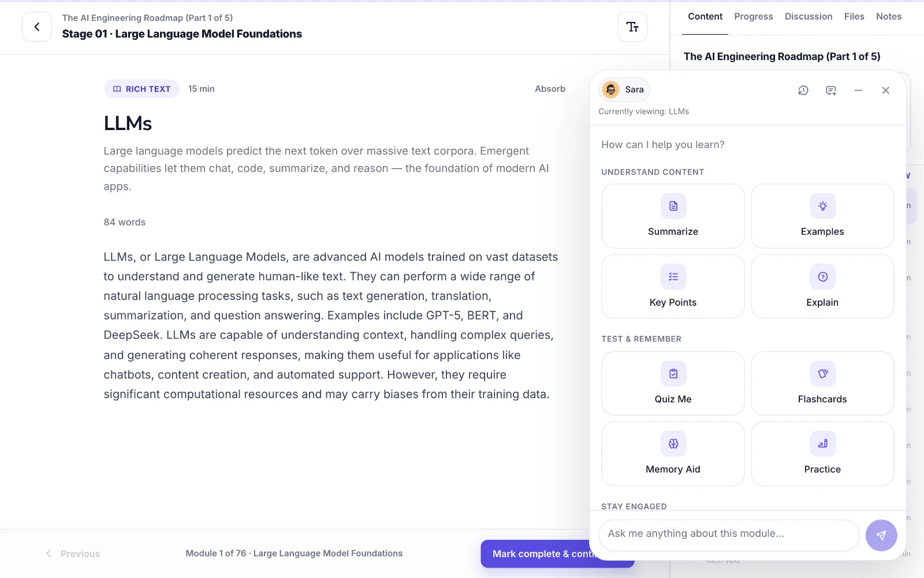Click Mark complete & continue button
924x578 pixels.
tap(557, 554)
